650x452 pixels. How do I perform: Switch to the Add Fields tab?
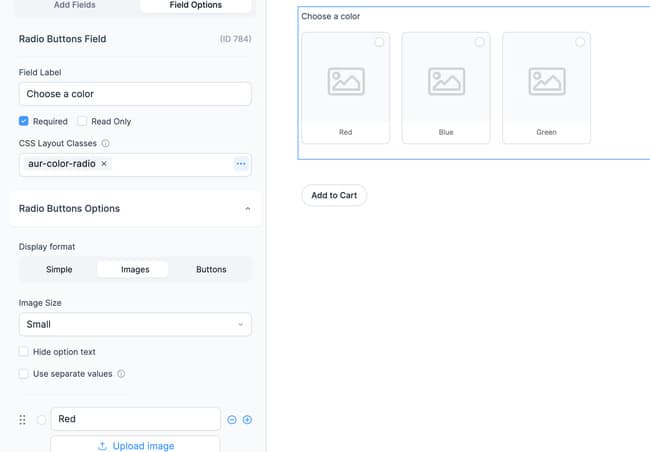click(x=75, y=5)
